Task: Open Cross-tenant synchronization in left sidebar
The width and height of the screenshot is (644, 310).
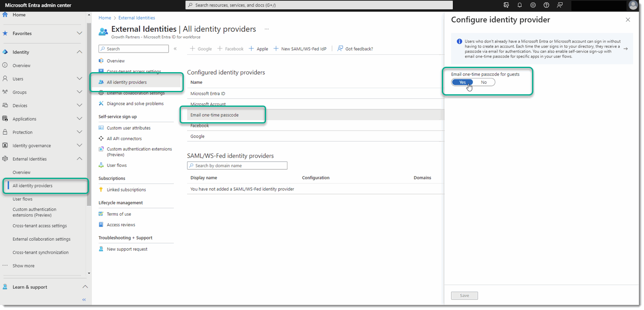Action: point(41,252)
